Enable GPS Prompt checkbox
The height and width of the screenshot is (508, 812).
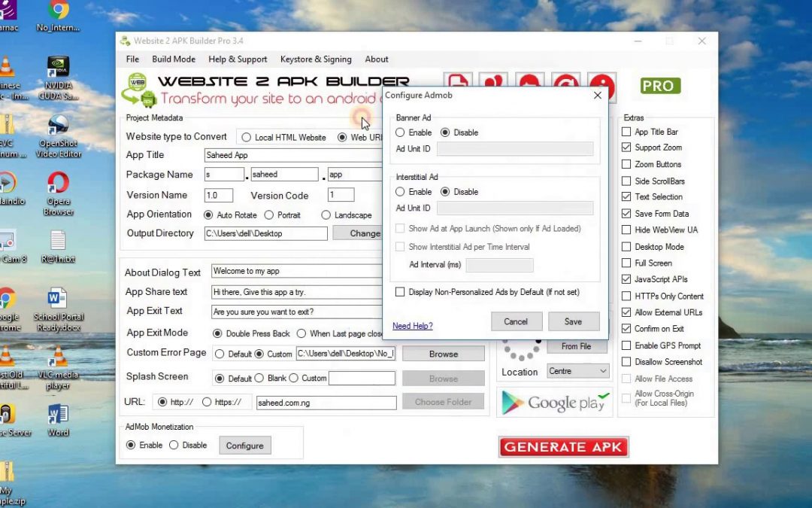pyautogui.click(x=626, y=345)
